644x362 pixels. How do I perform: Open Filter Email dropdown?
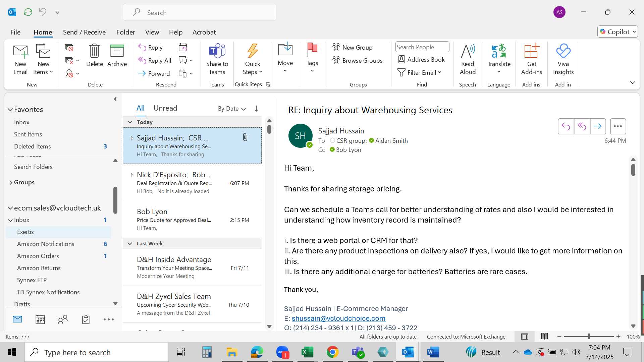[x=419, y=73]
